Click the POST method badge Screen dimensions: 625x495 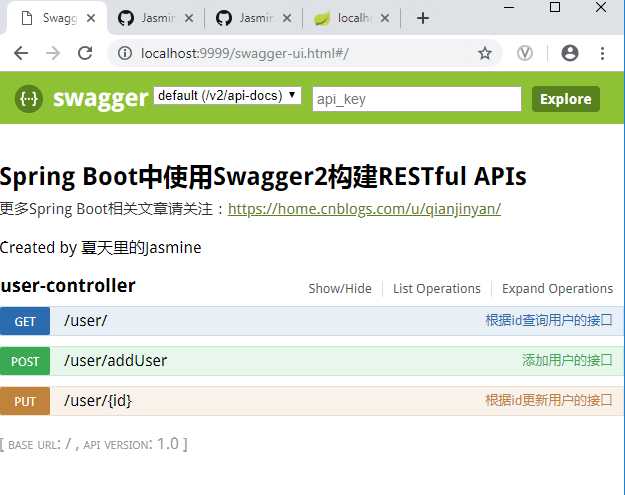[25, 361]
